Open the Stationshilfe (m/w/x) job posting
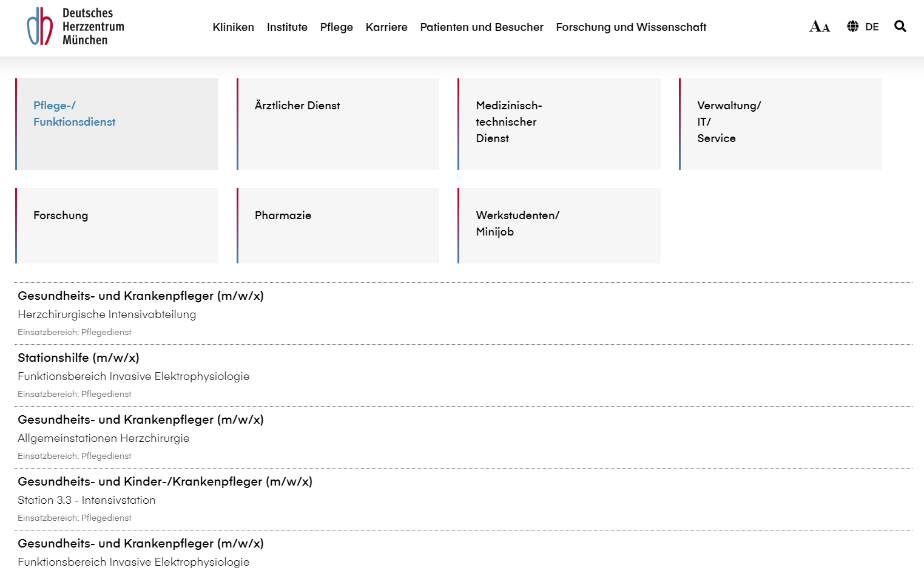This screenshot has width=924, height=573. point(78,358)
